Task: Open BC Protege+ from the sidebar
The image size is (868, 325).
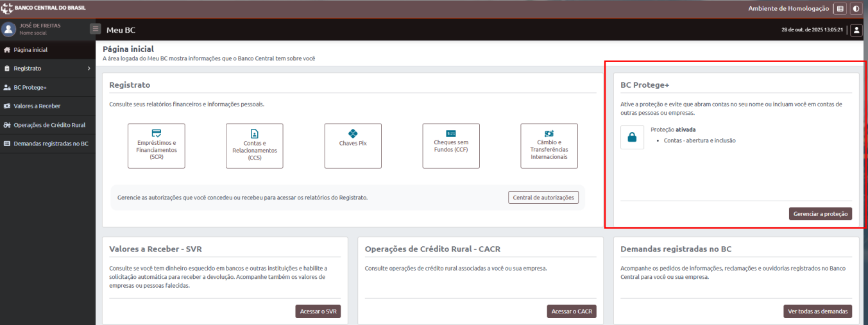Action: point(30,87)
